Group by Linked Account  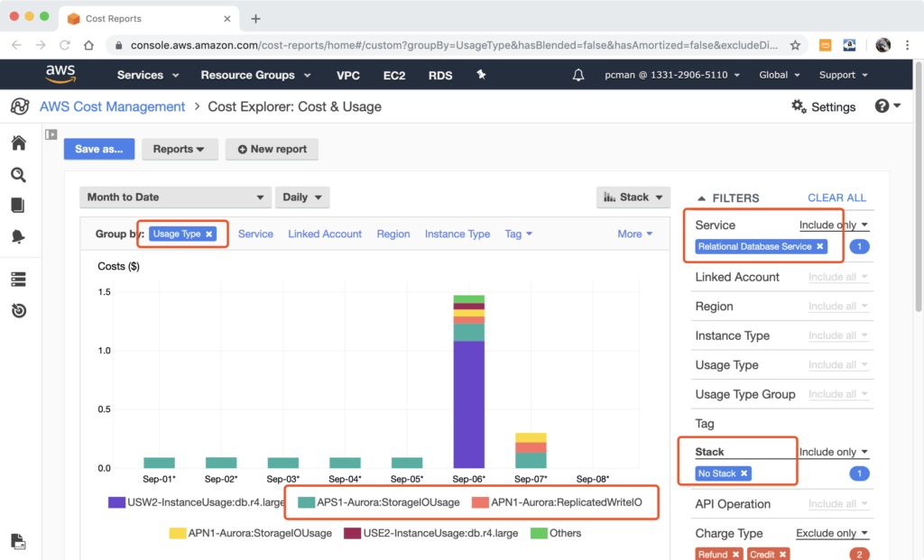pos(325,234)
